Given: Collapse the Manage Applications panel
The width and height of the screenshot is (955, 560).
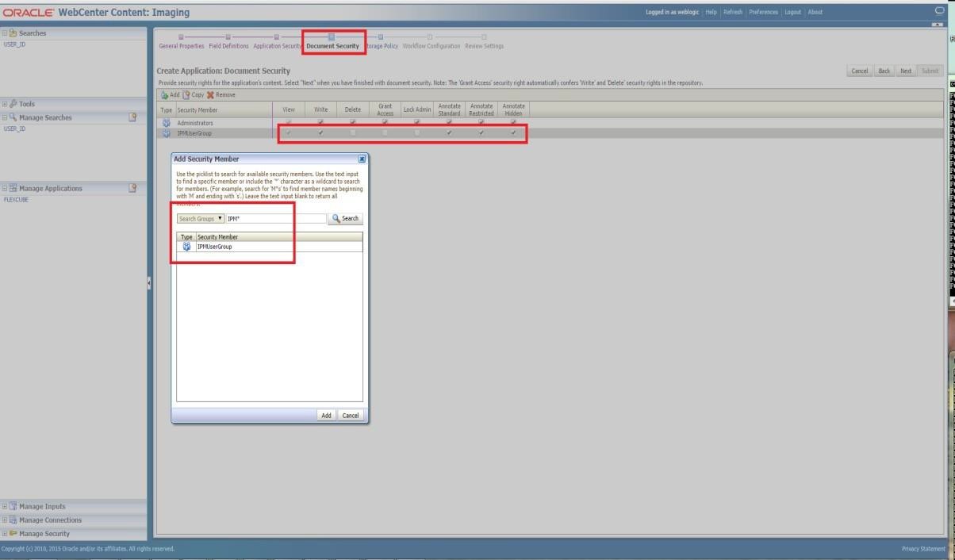Looking at the screenshot, I should 5,188.
